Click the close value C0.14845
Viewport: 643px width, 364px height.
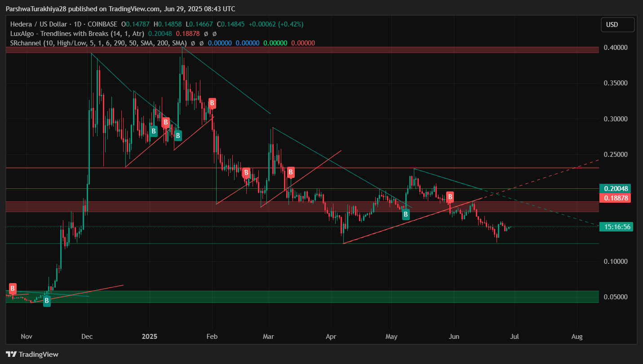click(x=231, y=24)
